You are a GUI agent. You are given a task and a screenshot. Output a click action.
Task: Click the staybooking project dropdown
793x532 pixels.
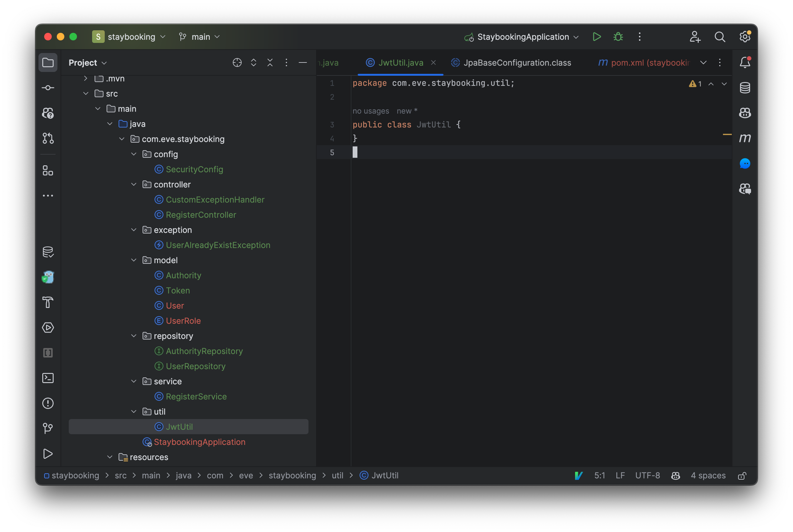(129, 36)
